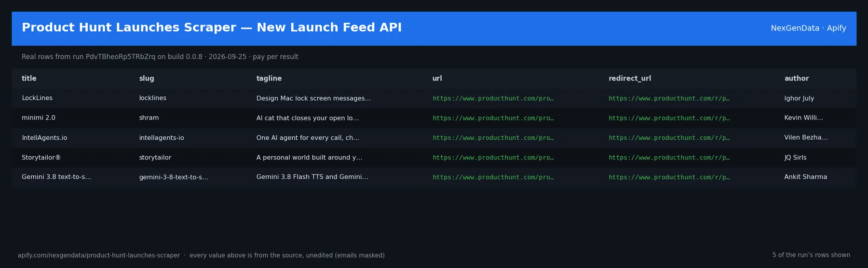Open the minimi 2.0 row redirect_url link
This screenshot has width=868, height=268.
tap(669, 118)
